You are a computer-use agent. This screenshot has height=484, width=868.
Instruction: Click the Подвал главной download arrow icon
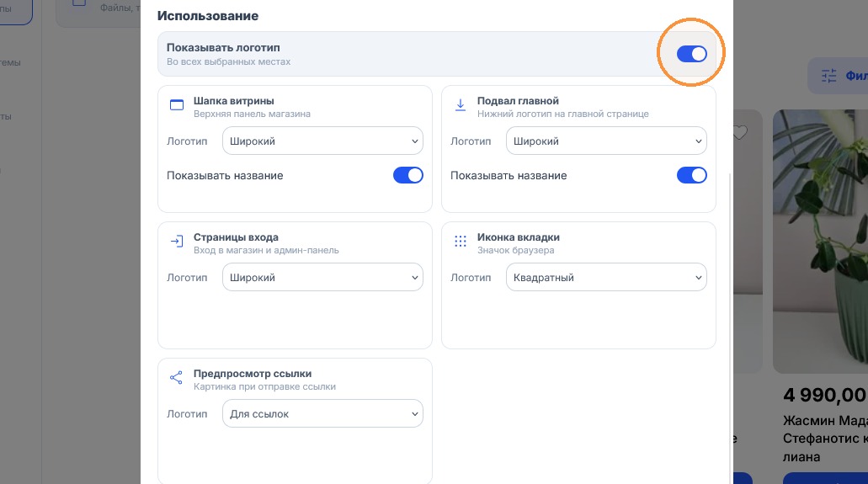tap(460, 104)
